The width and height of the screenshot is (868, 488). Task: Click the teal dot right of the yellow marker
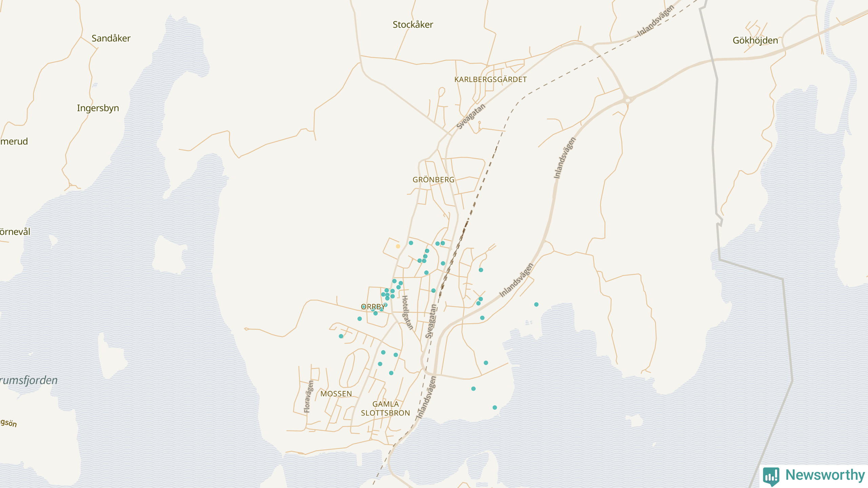[411, 243]
